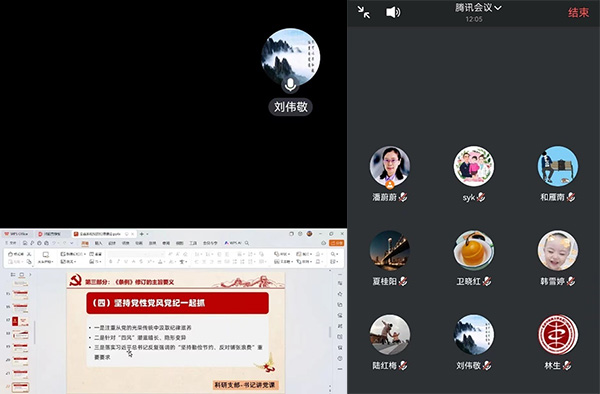Image resolution: width=600 pixels, height=394 pixels.
Task: Select the red-cover slide thumbnail in panel
Action: tap(20, 321)
